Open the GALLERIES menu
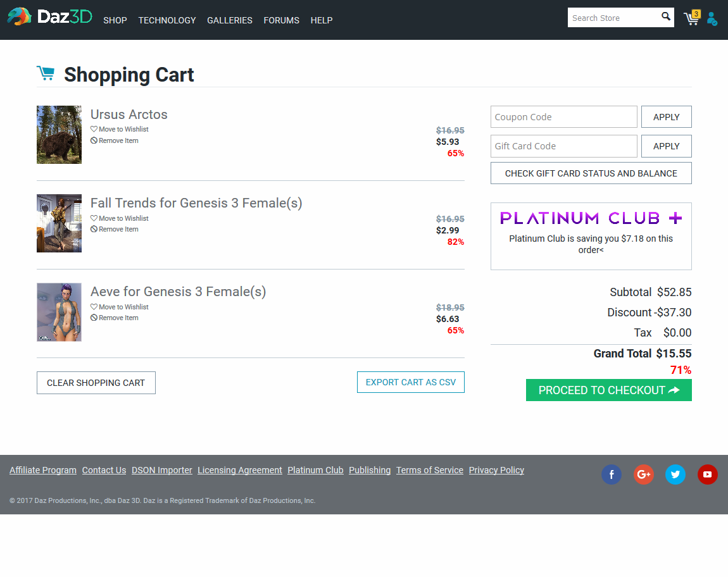 [230, 20]
